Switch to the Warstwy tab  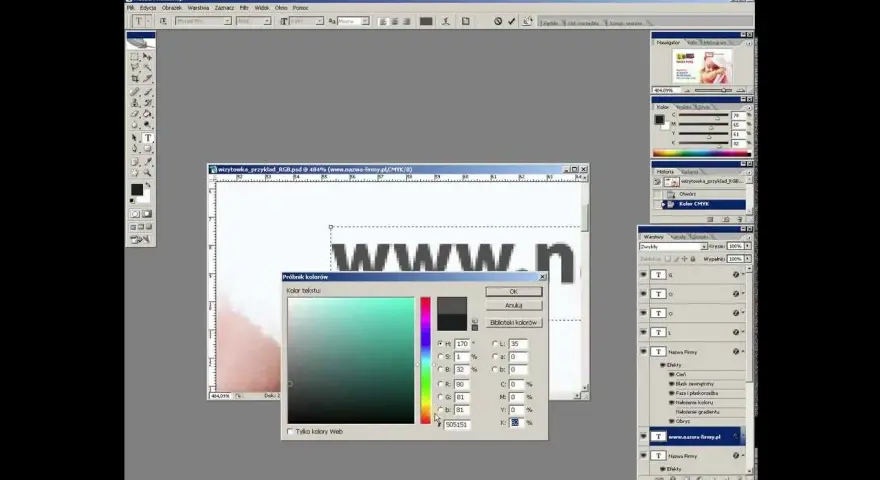[653, 237]
